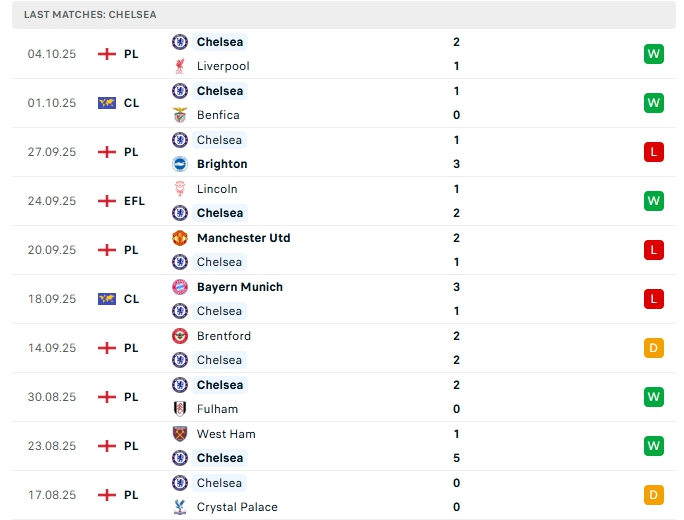The width and height of the screenshot is (684, 520).
Task: Click the West Ham crest icon
Action: (x=180, y=434)
